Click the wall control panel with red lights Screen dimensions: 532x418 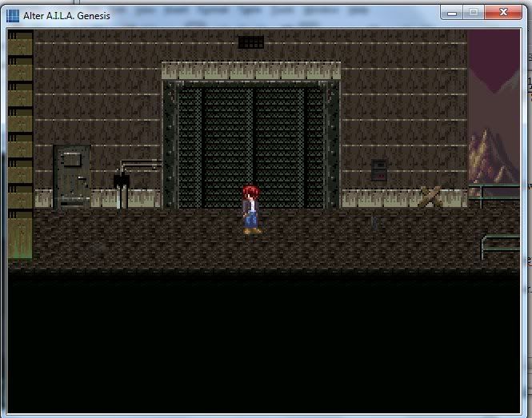[x=379, y=170]
